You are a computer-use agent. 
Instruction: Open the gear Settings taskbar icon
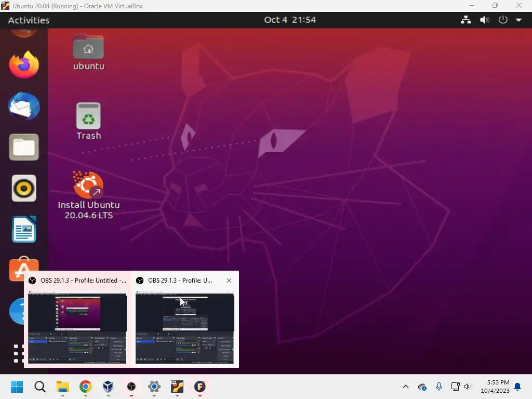(x=154, y=387)
